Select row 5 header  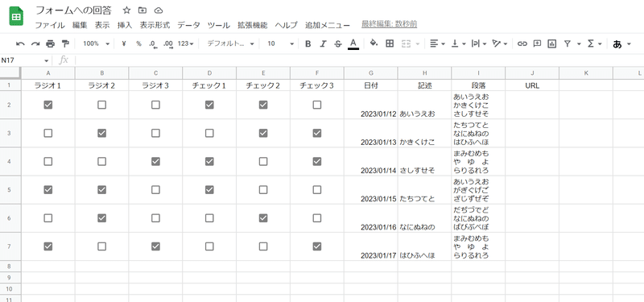pyautogui.click(x=9, y=190)
